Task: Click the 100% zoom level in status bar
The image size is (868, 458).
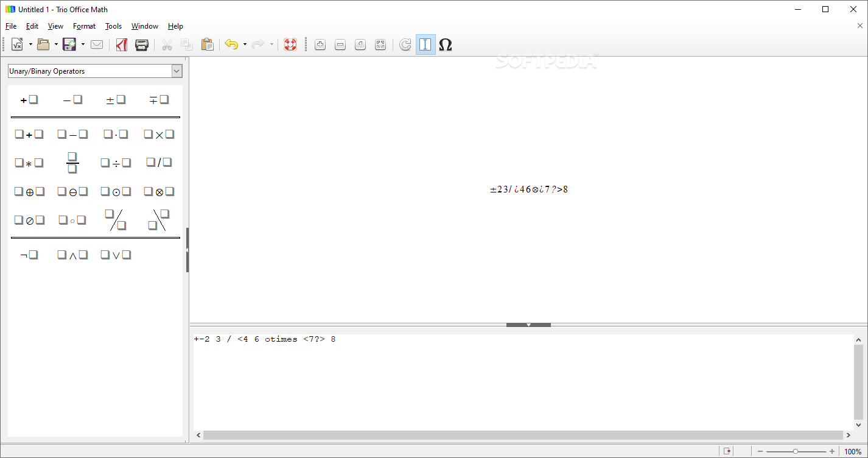Action: [853, 451]
